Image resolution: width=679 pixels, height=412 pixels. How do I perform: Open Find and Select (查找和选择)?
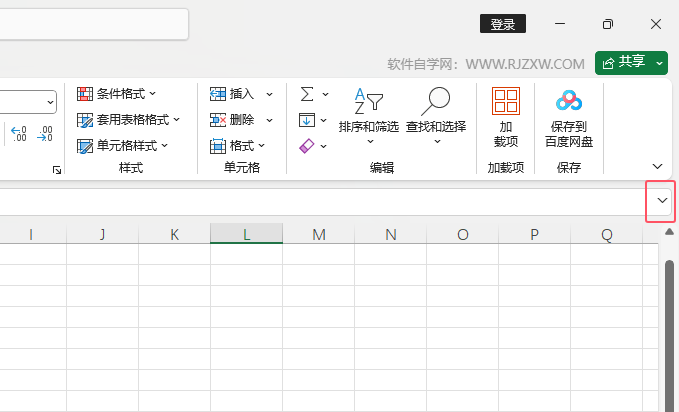[436, 115]
